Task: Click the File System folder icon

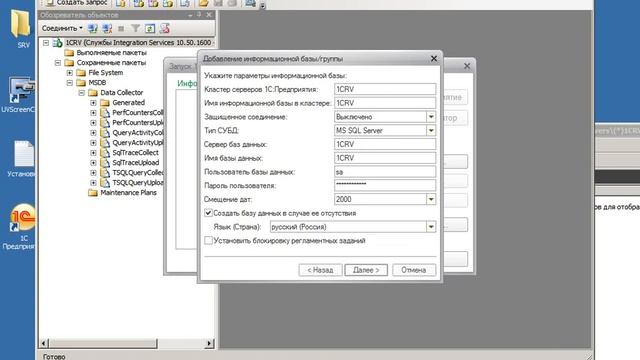Action: 81,73
